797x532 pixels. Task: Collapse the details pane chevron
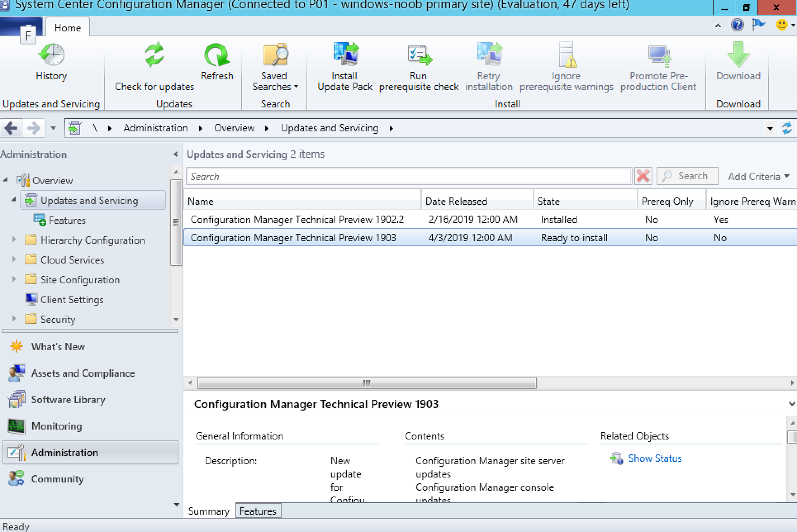tap(792, 404)
